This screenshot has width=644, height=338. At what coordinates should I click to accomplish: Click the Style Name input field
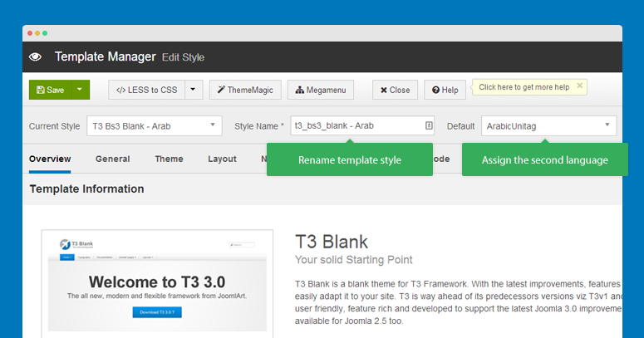[362, 125]
